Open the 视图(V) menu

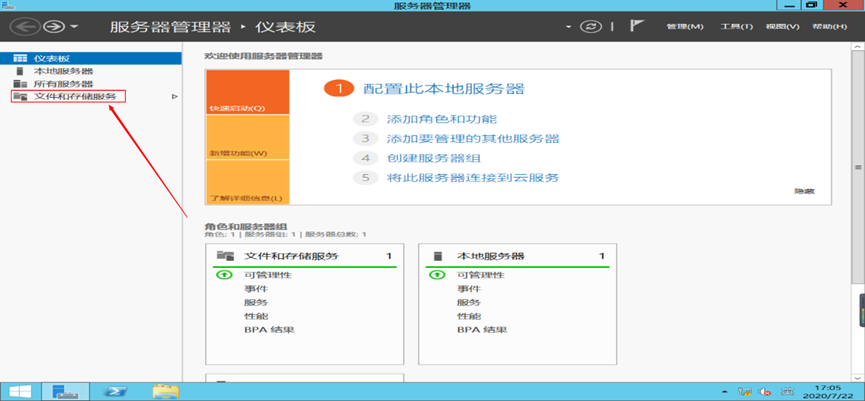pyautogui.click(x=782, y=26)
